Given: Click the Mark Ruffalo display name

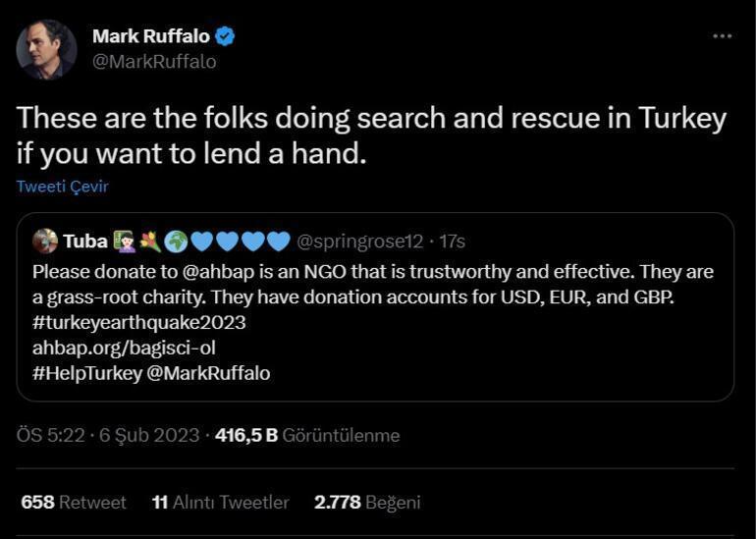Looking at the screenshot, I should 150,37.
